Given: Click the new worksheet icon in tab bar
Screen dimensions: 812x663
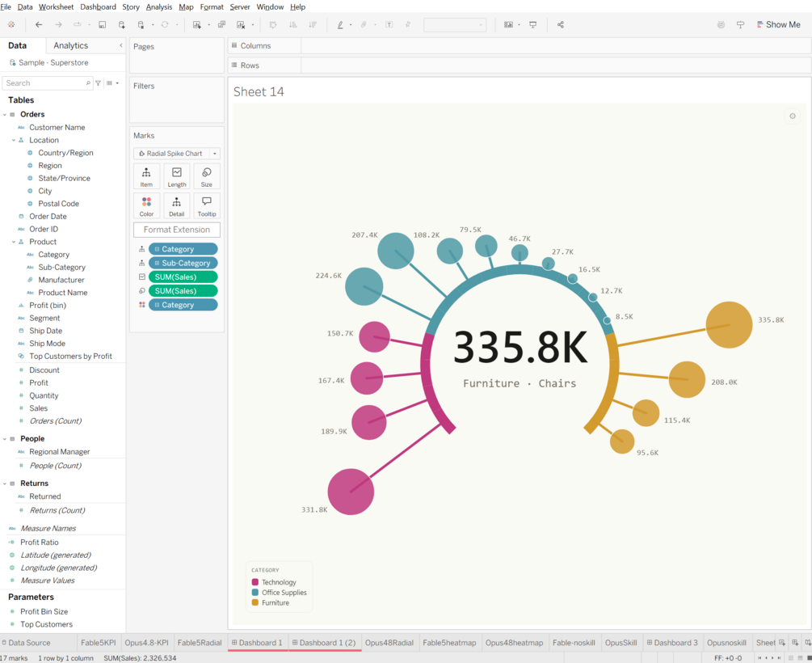Looking at the screenshot, I should (x=782, y=643).
